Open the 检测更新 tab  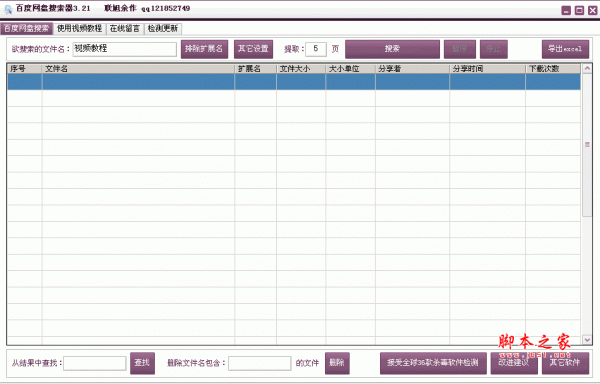click(x=163, y=29)
